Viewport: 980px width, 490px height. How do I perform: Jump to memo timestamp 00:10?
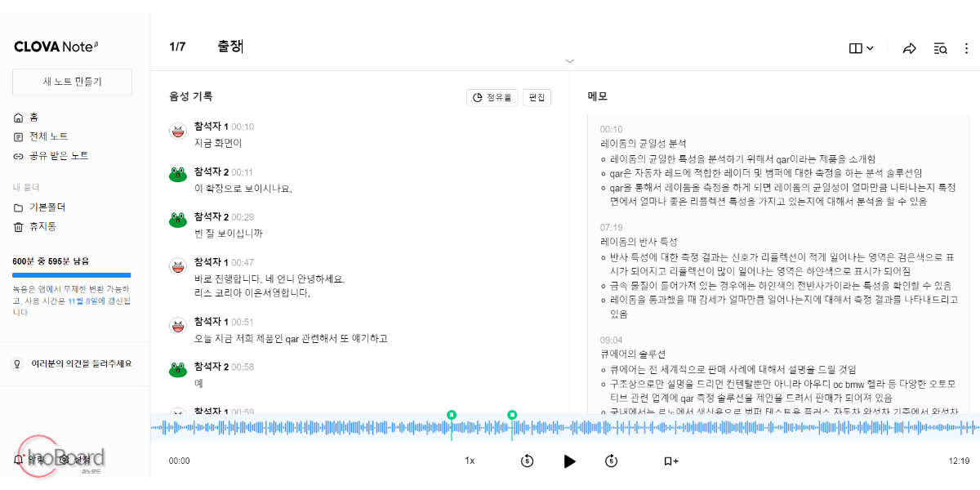click(611, 129)
